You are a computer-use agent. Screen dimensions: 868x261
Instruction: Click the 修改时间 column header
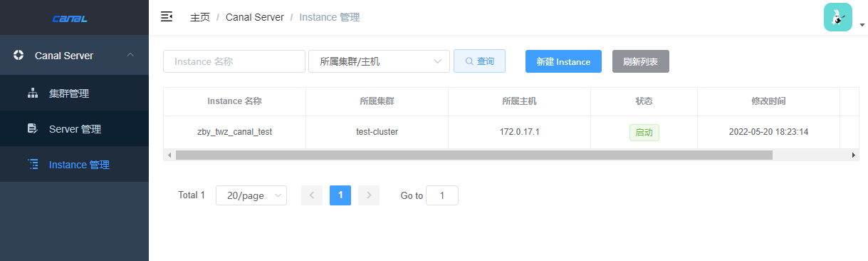[x=768, y=101]
